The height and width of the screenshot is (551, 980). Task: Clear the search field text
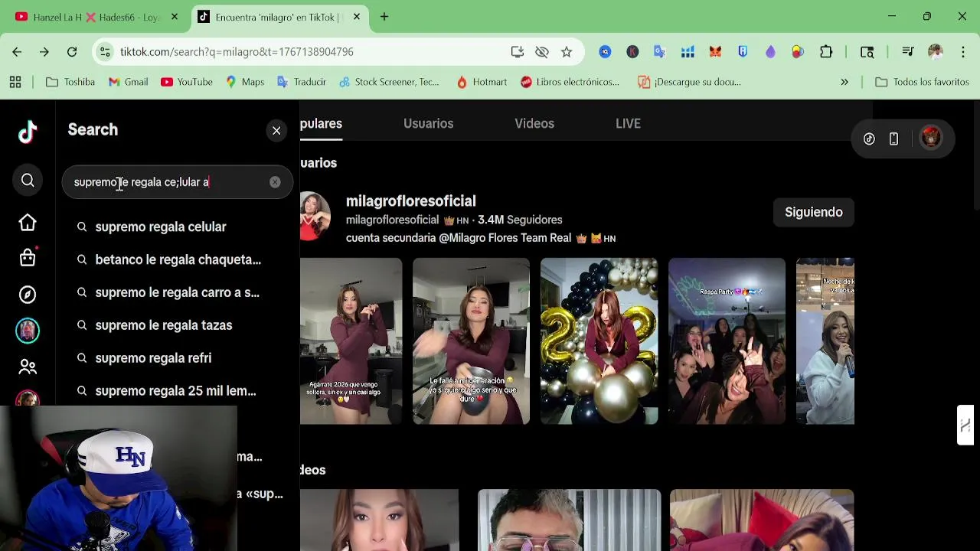(x=275, y=182)
